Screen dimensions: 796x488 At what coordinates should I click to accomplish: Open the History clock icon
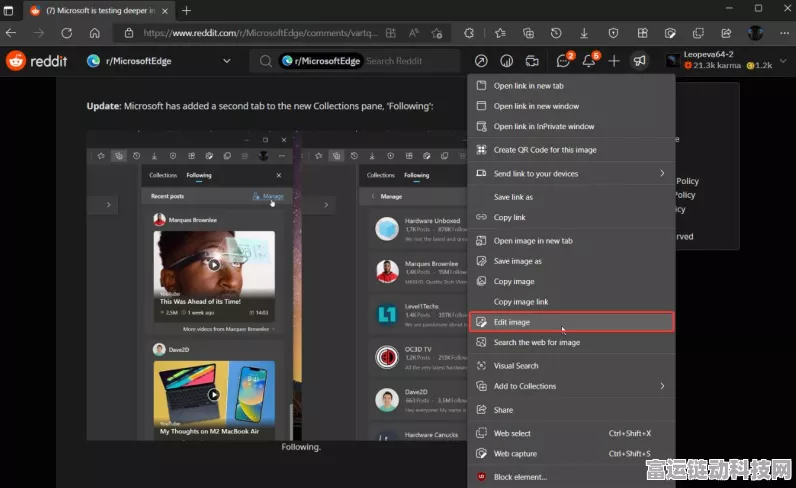(x=556, y=33)
